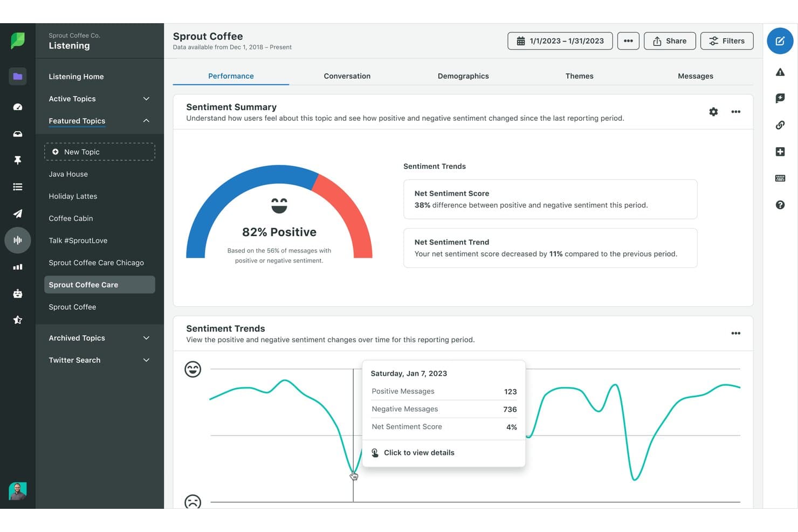Click the plus square icon in right rail
This screenshot has width=798, height=532.
click(780, 151)
